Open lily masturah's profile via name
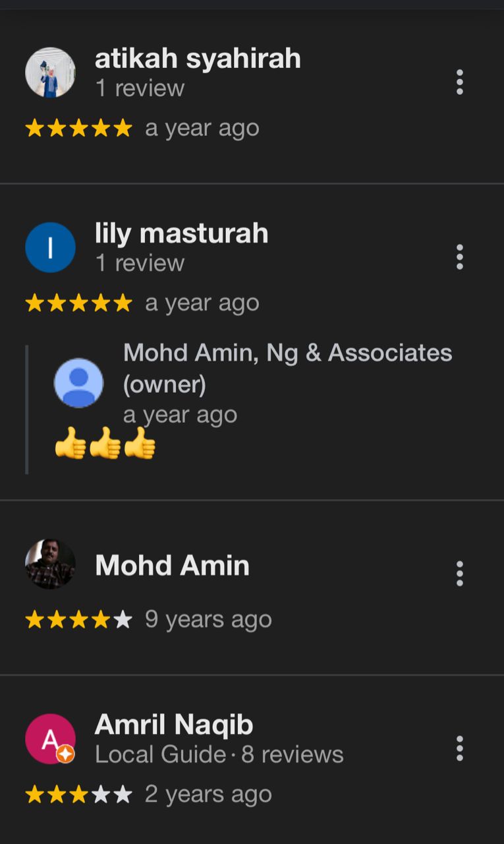 pyautogui.click(x=181, y=233)
